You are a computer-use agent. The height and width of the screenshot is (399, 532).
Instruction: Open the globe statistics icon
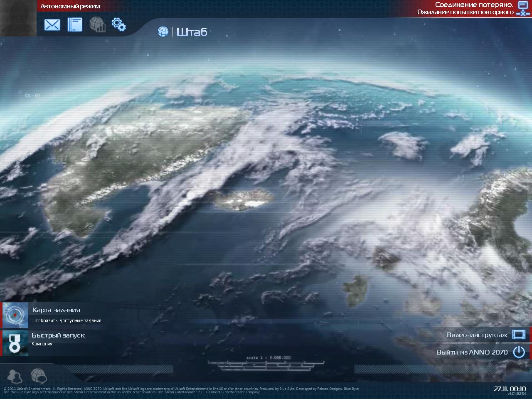tap(97, 25)
